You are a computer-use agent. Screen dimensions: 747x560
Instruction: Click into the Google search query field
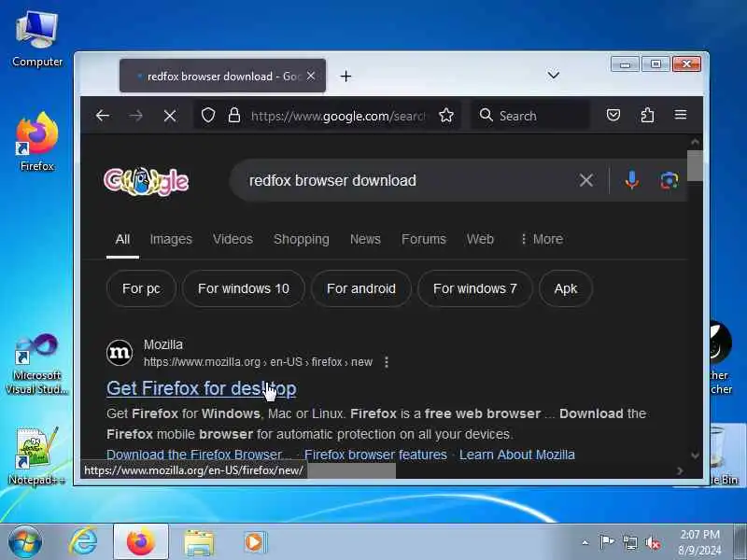point(405,180)
